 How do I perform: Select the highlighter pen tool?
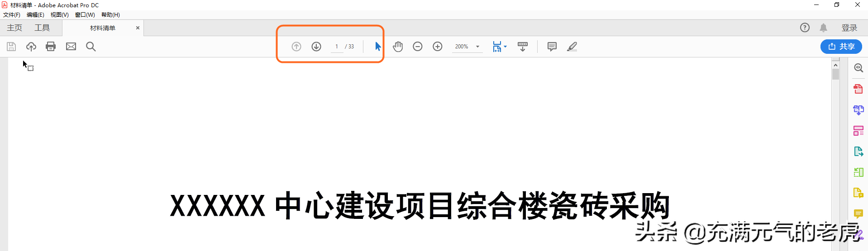[x=572, y=47]
